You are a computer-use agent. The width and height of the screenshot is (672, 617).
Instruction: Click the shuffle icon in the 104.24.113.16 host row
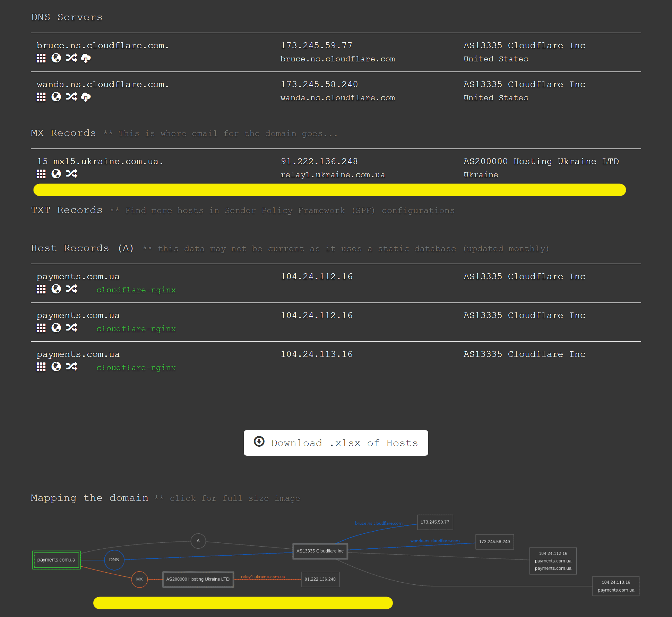[72, 366]
